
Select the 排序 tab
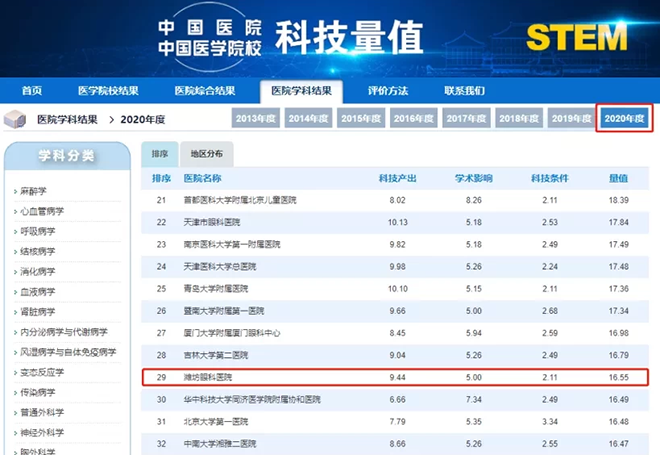click(160, 155)
